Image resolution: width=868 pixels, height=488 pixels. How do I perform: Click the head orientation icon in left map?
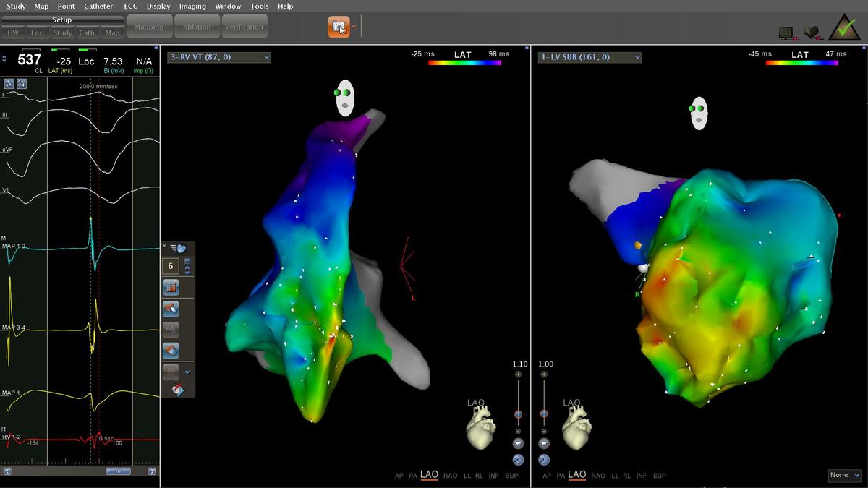click(345, 98)
